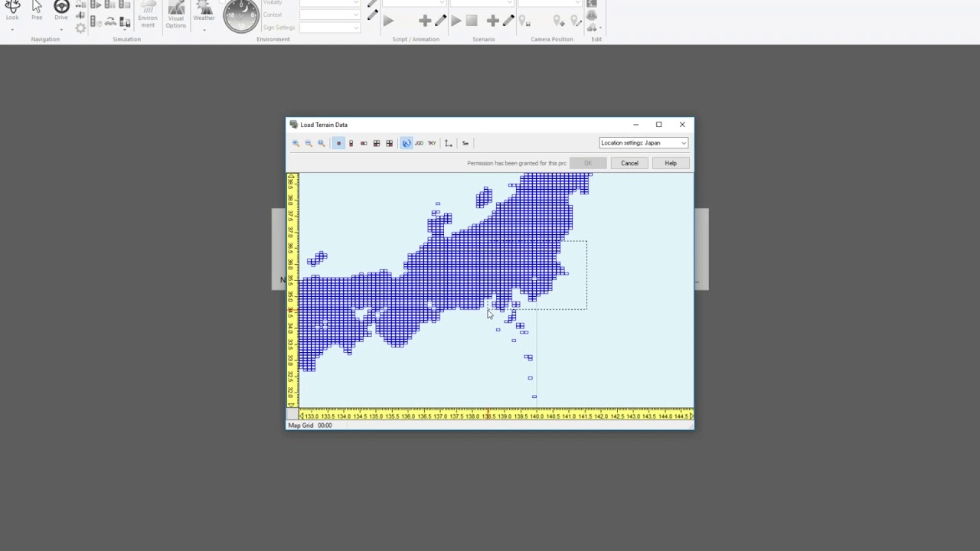Open the Location settings: Japan dropdown

[x=643, y=143]
